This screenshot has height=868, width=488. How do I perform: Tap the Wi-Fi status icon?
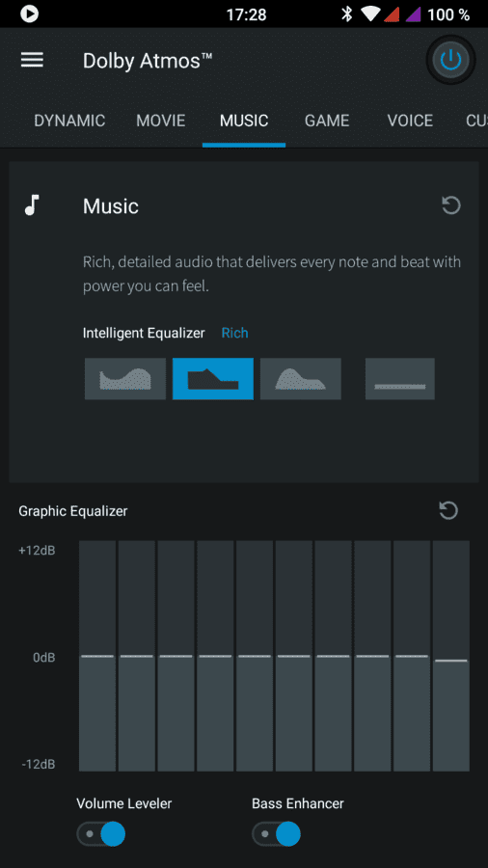pos(369,14)
